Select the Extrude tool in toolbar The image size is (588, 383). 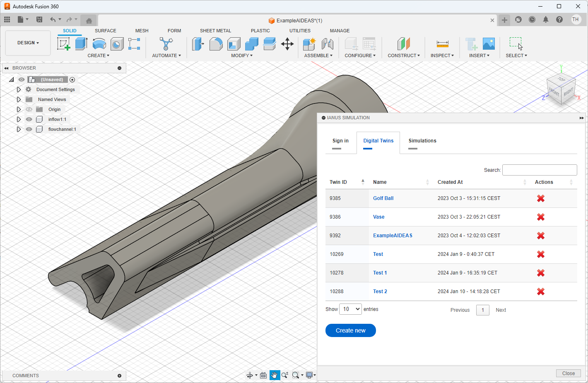pos(81,43)
